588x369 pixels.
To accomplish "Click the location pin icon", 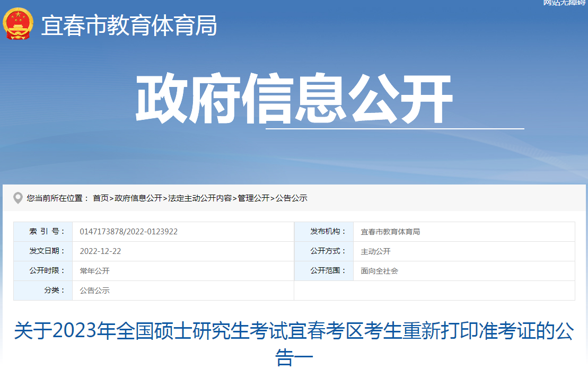I will point(17,198).
